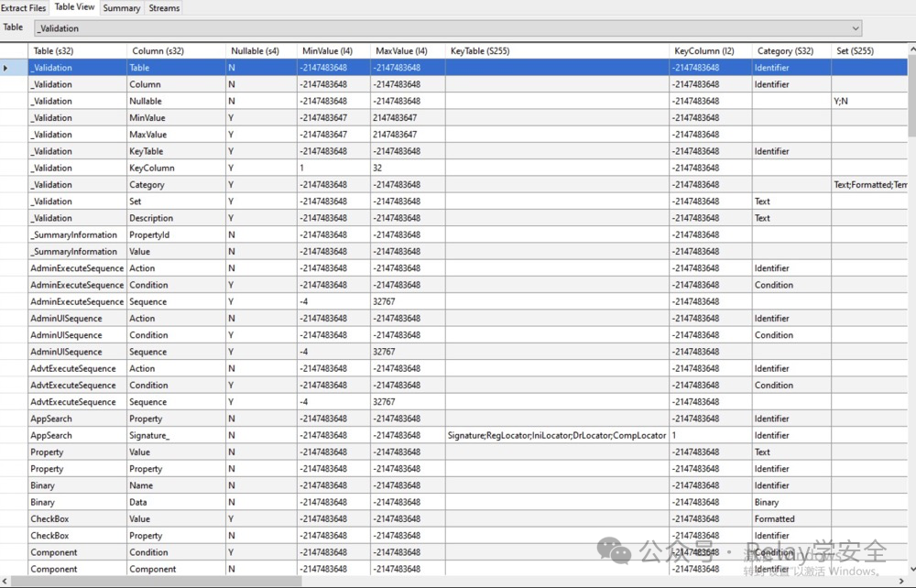Click MaxValue cell '32' in KeyColumn row
This screenshot has height=588, width=916.
(408, 169)
